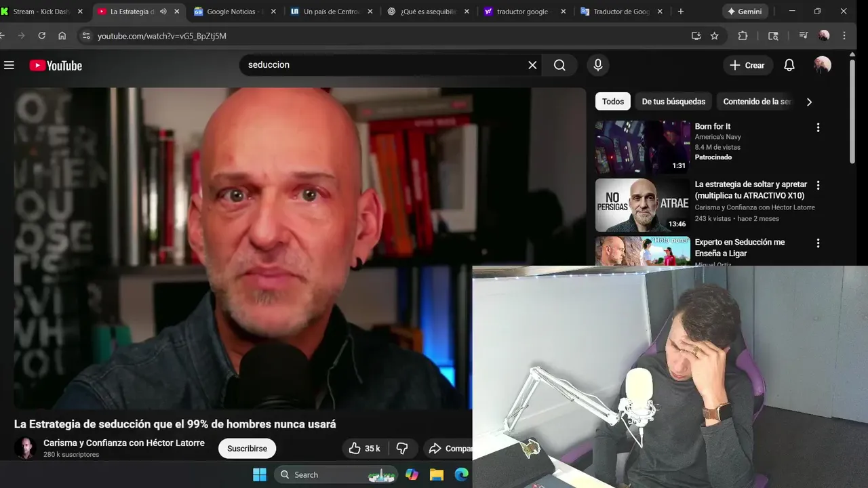Open channel avatar of Héctor Latorre

[25, 448]
